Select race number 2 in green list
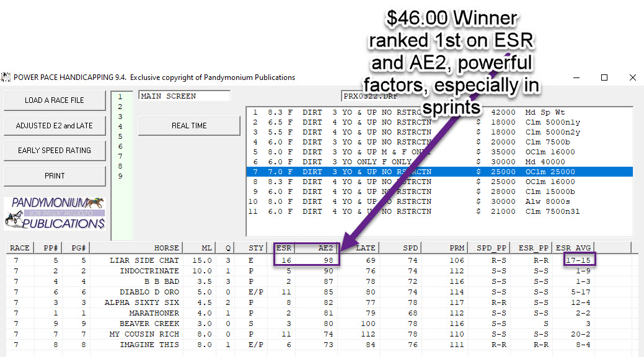 [x=120, y=107]
